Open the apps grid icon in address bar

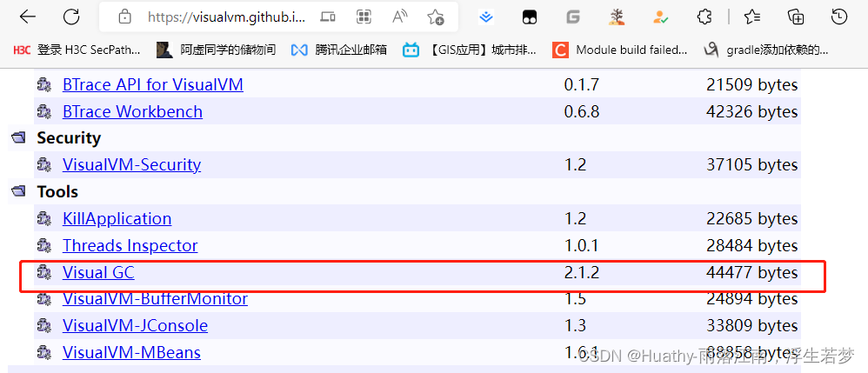pos(364,17)
